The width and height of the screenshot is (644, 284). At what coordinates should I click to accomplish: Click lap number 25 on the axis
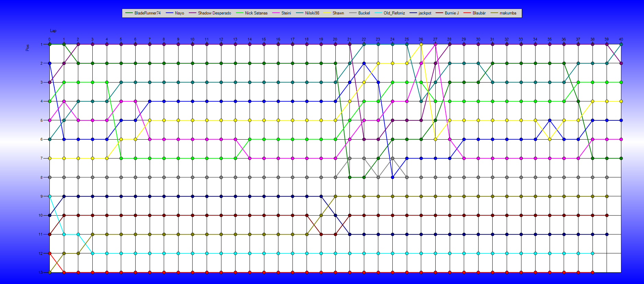pos(407,39)
